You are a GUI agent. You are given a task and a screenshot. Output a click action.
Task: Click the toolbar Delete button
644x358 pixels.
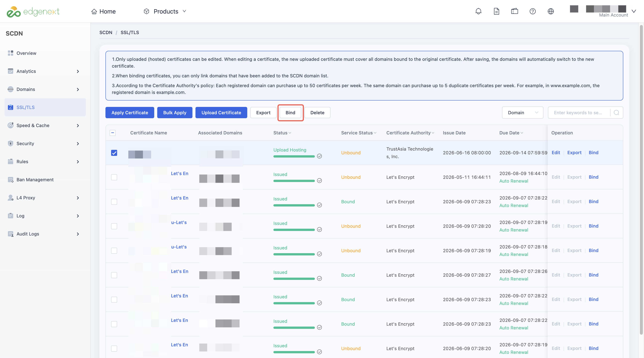[317, 113]
